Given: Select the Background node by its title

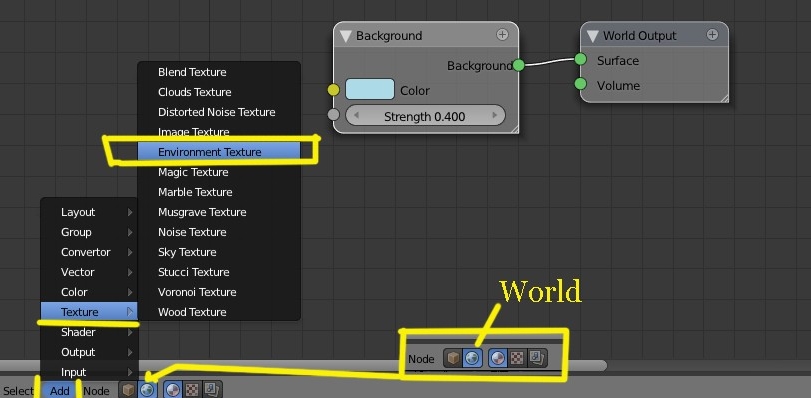Looking at the screenshot, I should [x=389, y=36].
